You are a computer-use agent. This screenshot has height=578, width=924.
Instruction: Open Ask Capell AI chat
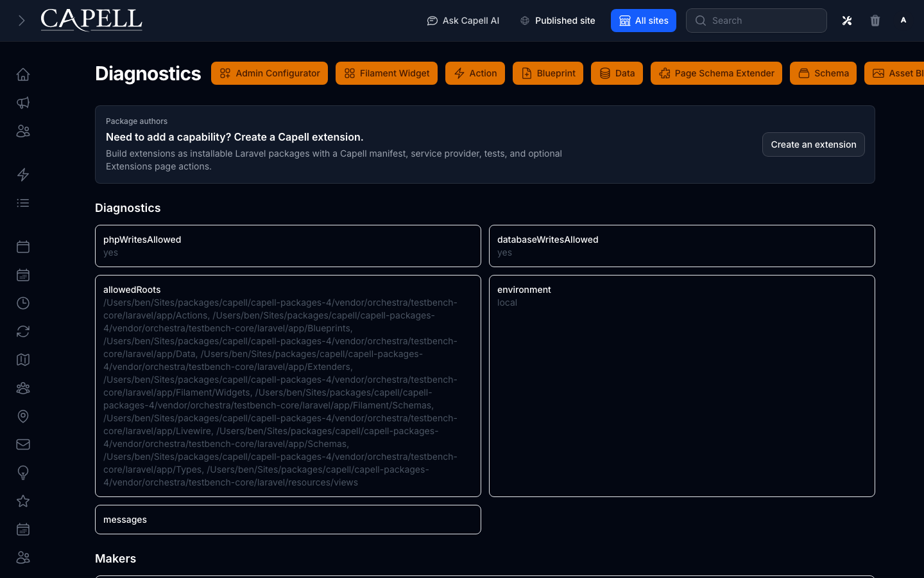(x=463, y=21)
